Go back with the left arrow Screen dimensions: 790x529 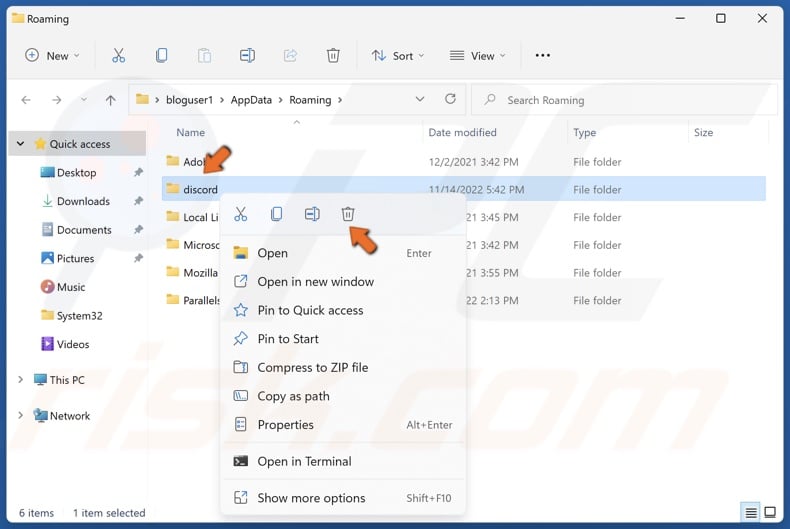coord(26,100)
